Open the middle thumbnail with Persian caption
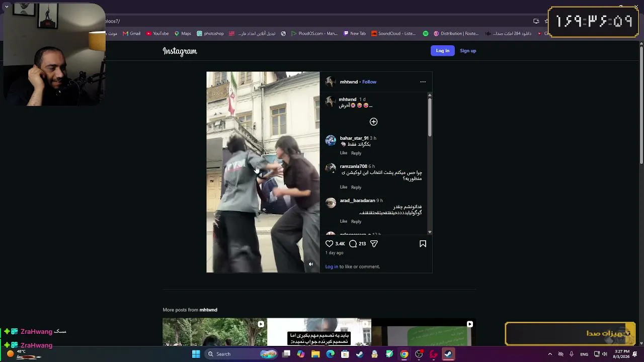Screen dimensions: 644x362 click(x=319, y=332)
